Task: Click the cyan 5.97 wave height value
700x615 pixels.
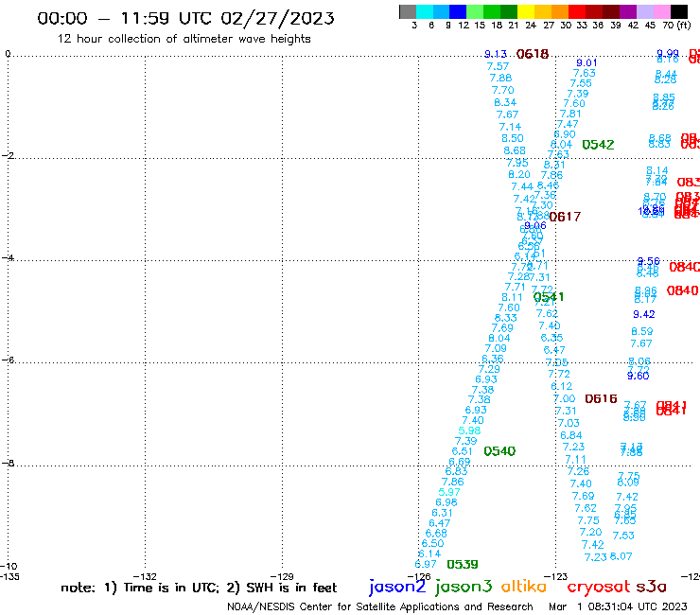Action: (449, 492)
